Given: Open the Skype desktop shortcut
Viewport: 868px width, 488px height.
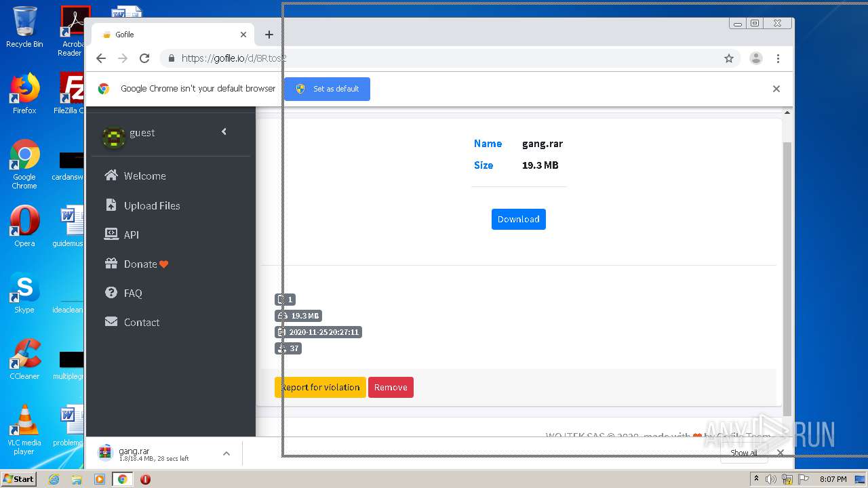Looking at the screenshot, I should pos(24,293).
